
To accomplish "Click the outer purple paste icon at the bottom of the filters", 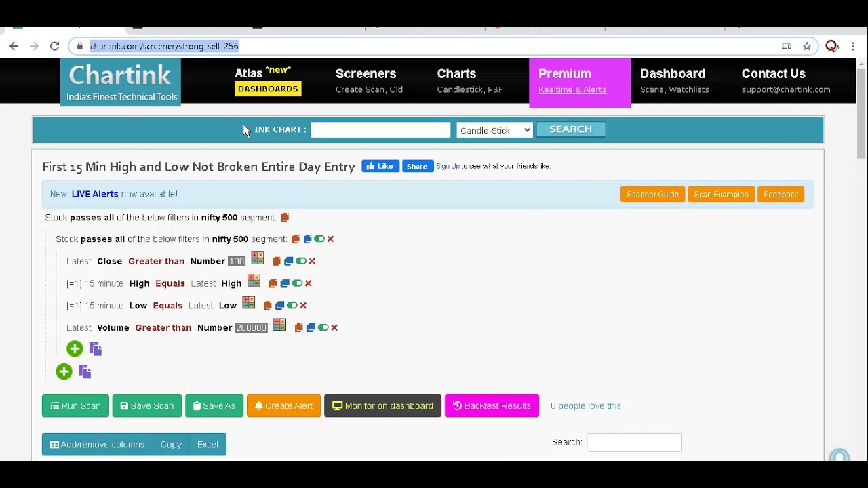I will (x=84, y=371).
